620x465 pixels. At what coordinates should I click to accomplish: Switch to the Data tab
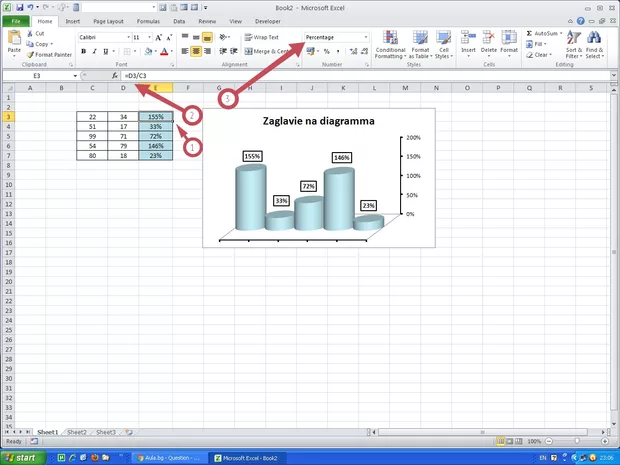[179, 21]
